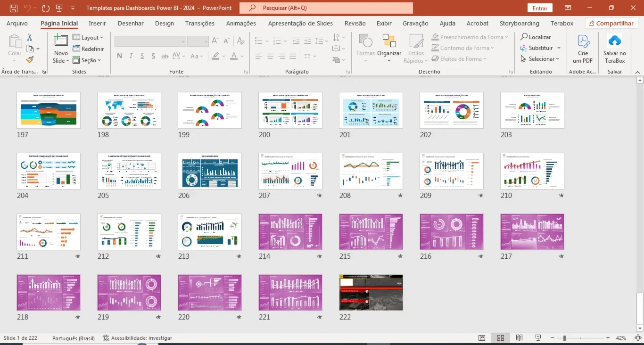Click the scrollbar down arrow

point(640,329)
